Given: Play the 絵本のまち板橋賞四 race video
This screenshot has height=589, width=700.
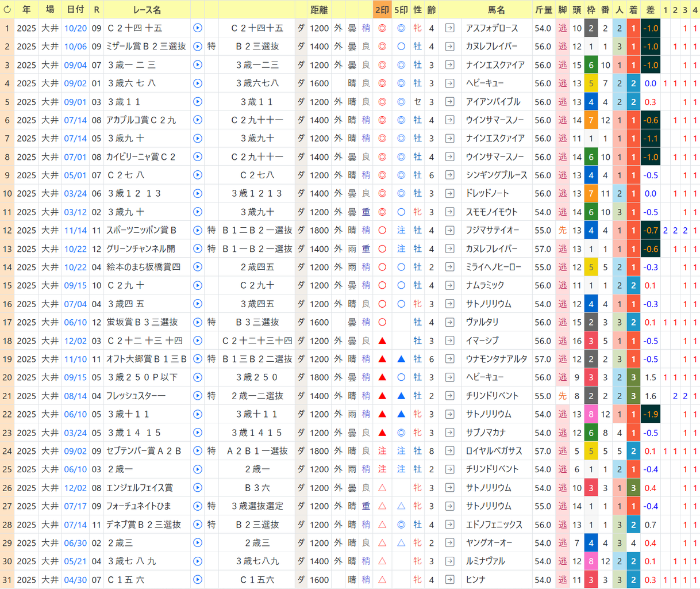Looking at the screenshot, I should (x=198, y=267).
